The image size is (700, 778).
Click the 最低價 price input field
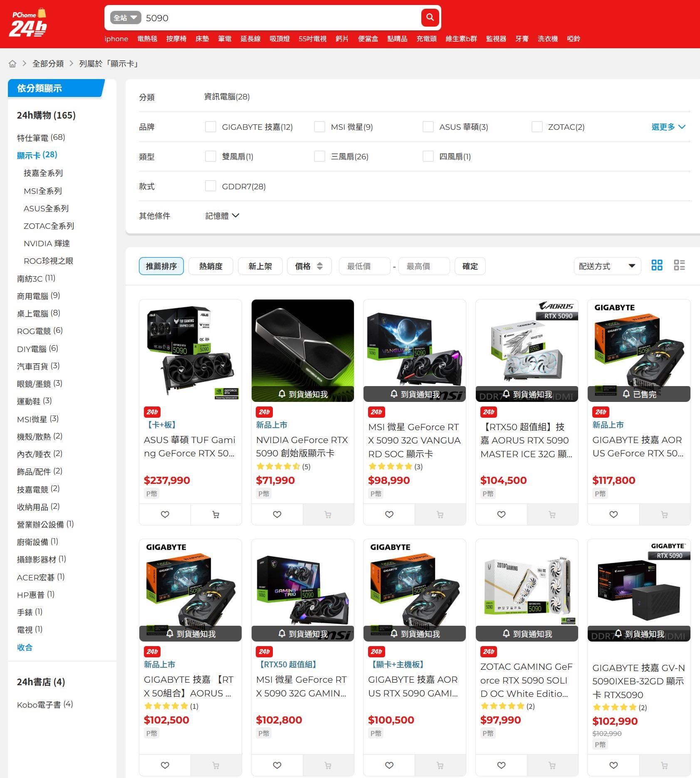tap(364, 266)
